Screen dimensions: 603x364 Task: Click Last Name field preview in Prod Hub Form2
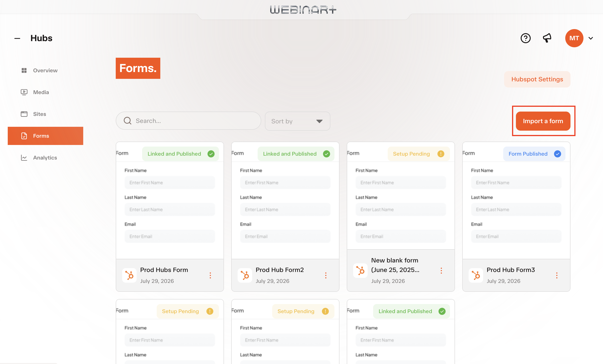285,209
